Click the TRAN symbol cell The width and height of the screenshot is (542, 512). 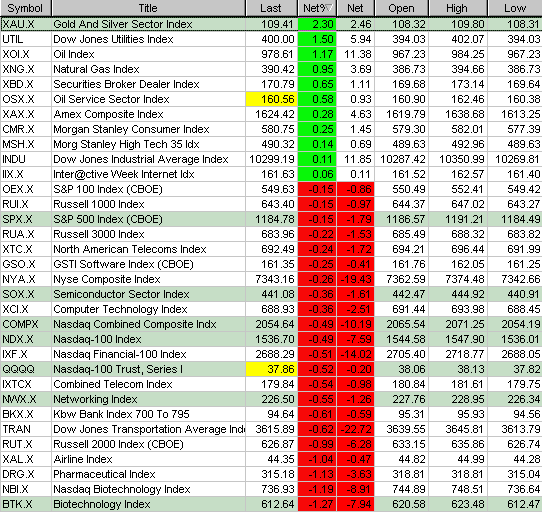(26, 429)
